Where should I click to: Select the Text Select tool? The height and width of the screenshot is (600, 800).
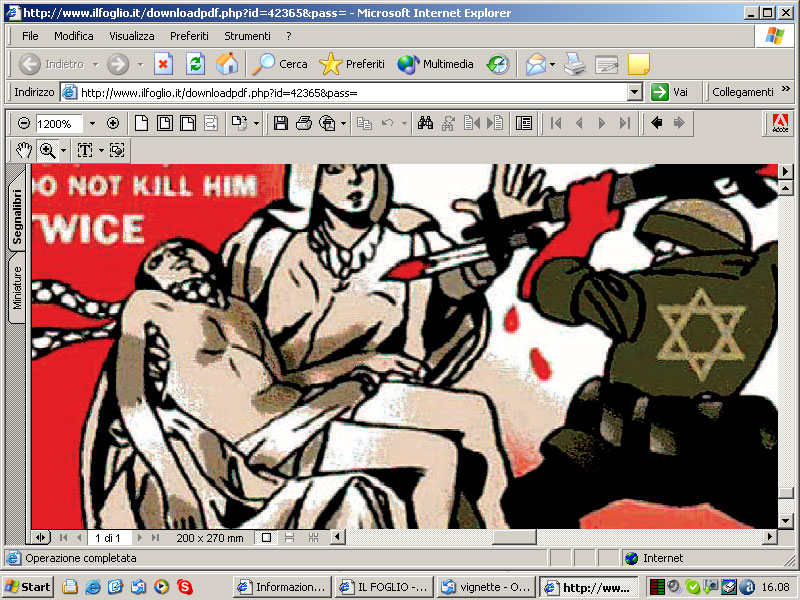(x=85, y=150)
